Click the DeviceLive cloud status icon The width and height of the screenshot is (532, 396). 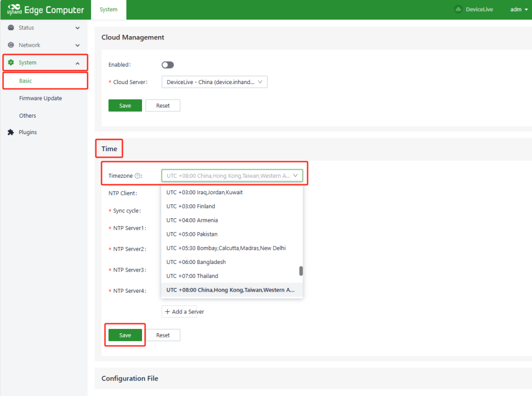pyautogui.click(x=458, y=10)
